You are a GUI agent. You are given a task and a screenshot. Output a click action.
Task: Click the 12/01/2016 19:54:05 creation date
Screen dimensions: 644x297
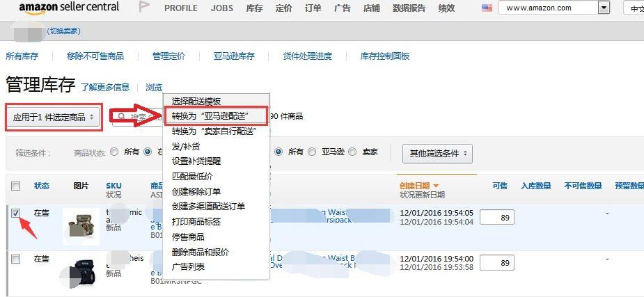click(x=436, y=213)
